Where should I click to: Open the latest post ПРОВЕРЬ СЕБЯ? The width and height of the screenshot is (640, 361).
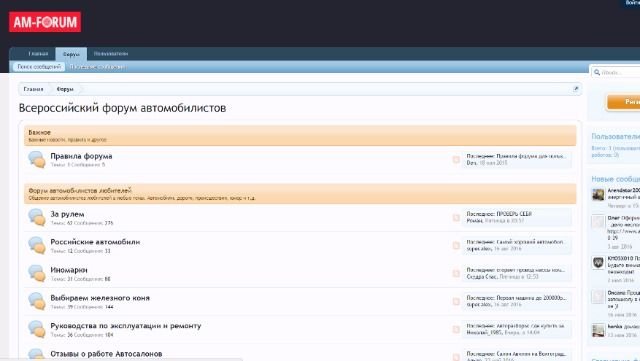tap(514, 214)
